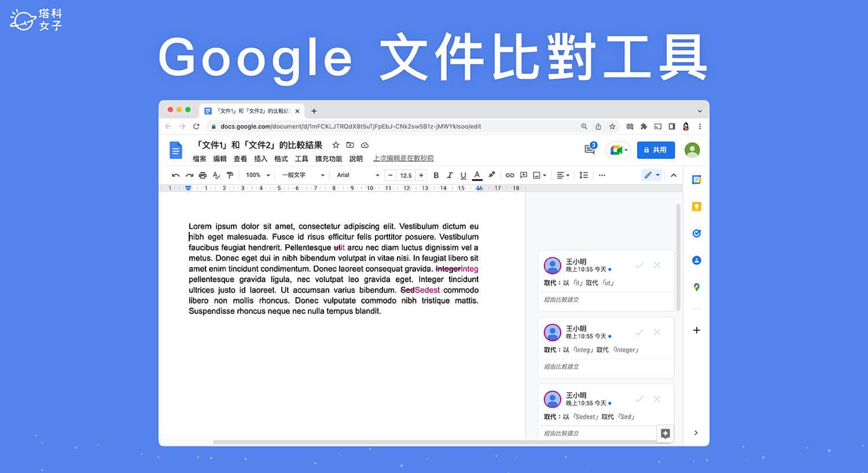
Task: Open the 100% zoom dropdown
Action: click(258, 175)
